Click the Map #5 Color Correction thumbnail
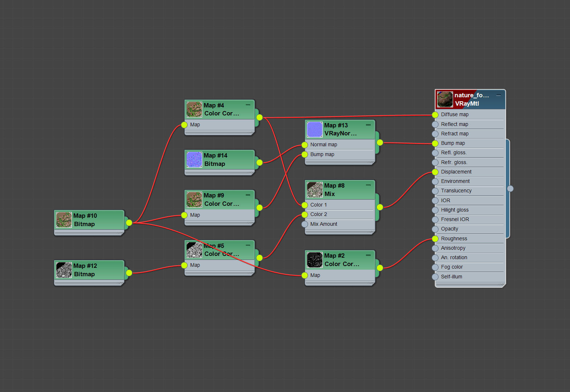This screenshot has height=392, width=570. pos(194,250)
